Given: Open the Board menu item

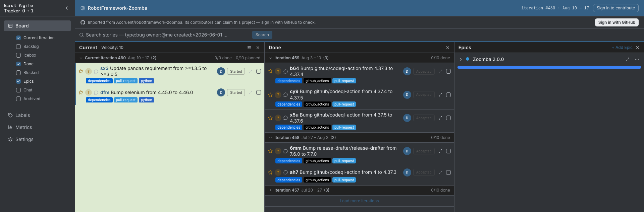Looking at the screenshot, I should (37, 26).
